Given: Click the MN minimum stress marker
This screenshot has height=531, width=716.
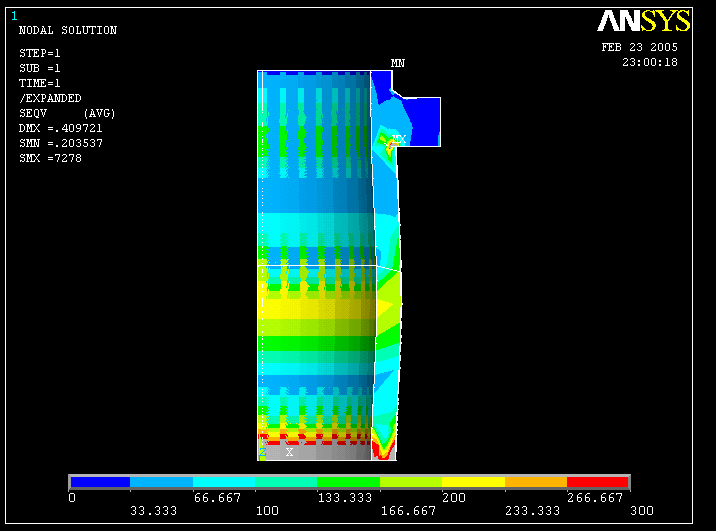Looking at the screenshot, I should pyautogui.click(x=397, y=63).
